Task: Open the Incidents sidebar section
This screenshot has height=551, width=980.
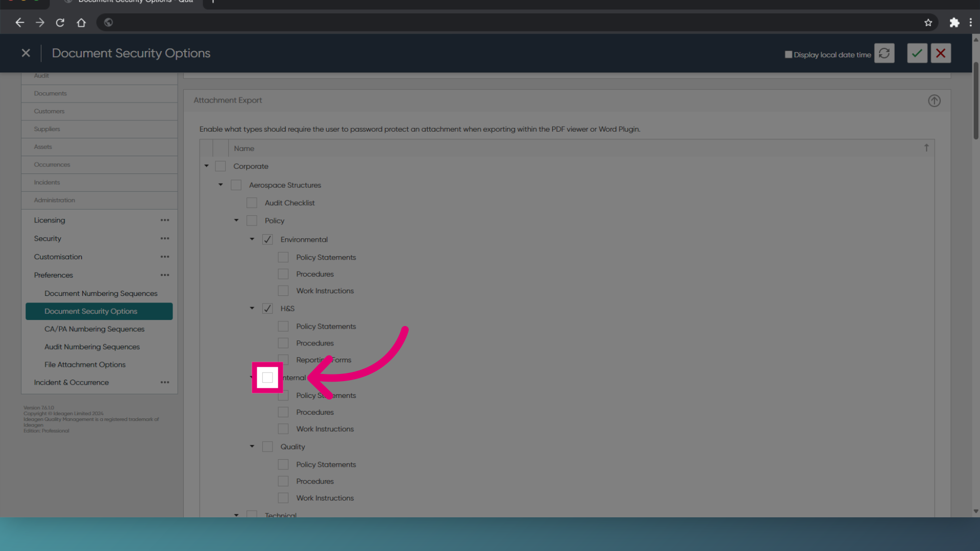Action: [x=100, y=183]
